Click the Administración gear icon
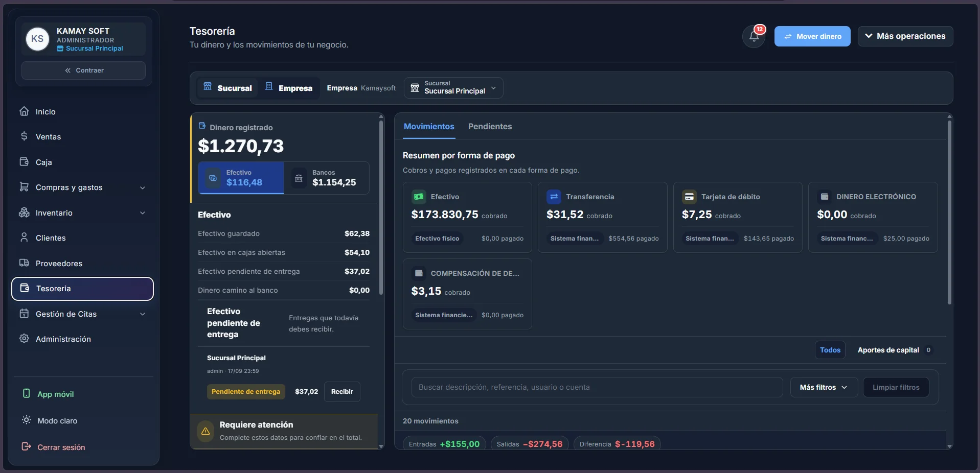 click(24, 339)
